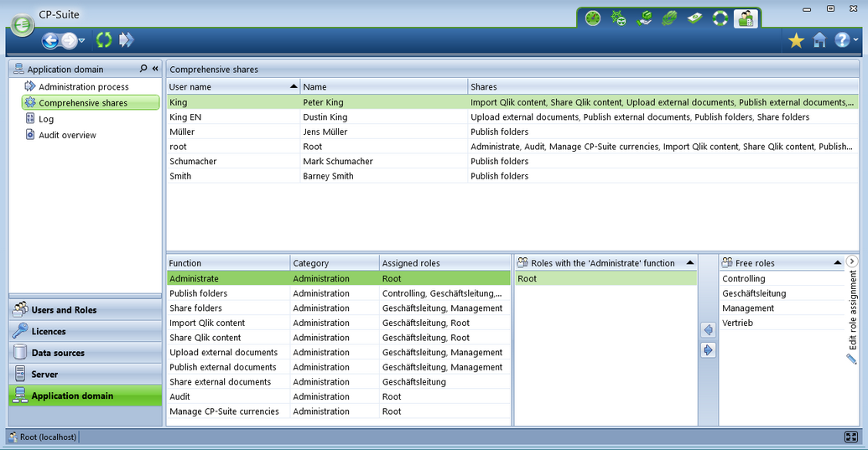
Task: Select the Schumacher user row
Action: pyautogui.click(x=512, y=162)
